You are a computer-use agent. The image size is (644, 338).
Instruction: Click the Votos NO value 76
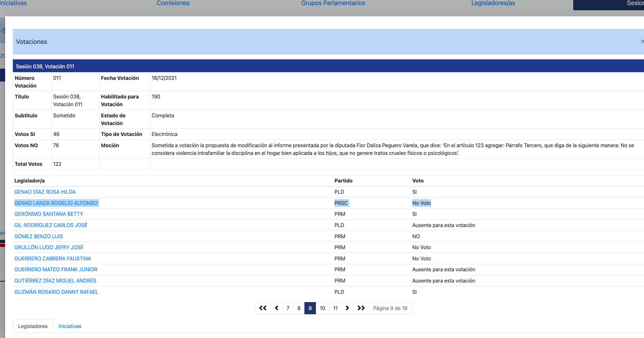click(56, 145)
